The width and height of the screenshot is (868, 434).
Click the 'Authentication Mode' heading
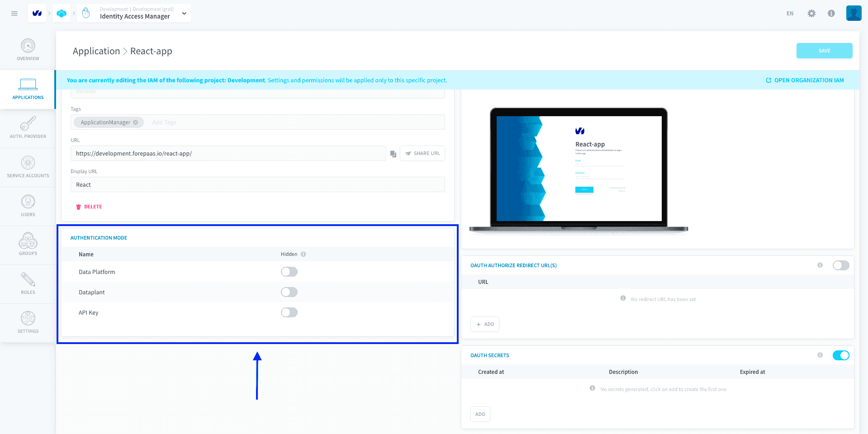click(99, 238)
